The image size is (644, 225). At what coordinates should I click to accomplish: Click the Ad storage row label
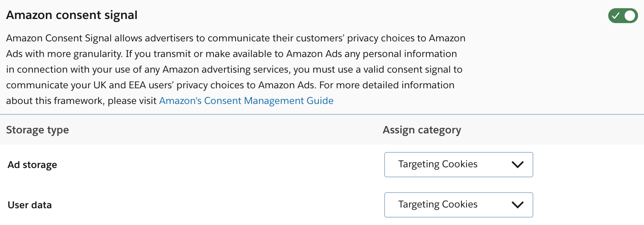pos(32,165)
